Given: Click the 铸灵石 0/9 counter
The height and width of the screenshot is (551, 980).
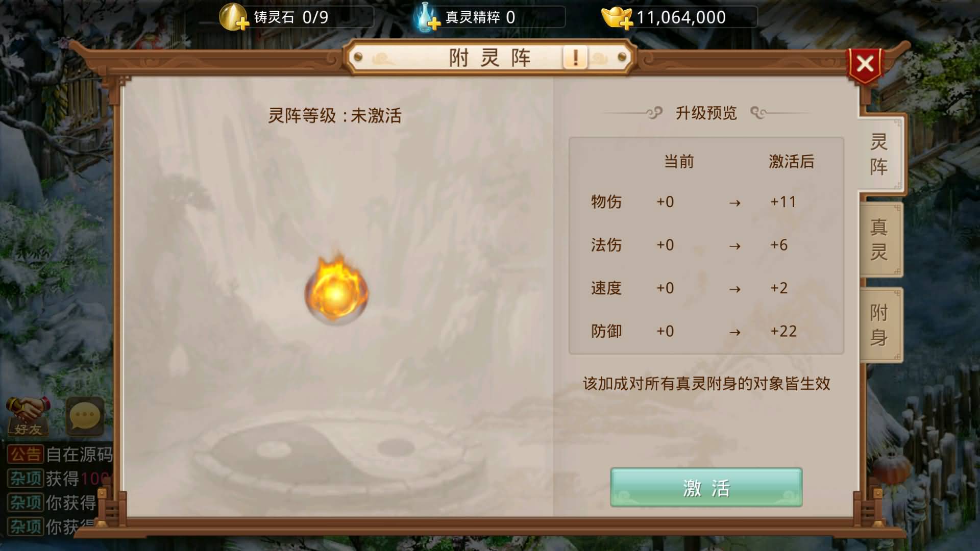Looking at the screenshot, I should click(x=291, y=17).
